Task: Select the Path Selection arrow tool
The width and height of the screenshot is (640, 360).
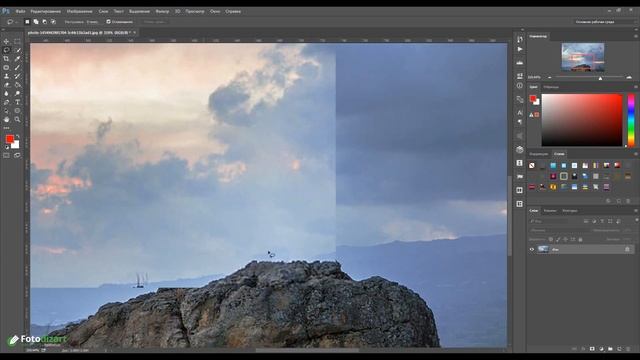Action: (x=6, y=111)
